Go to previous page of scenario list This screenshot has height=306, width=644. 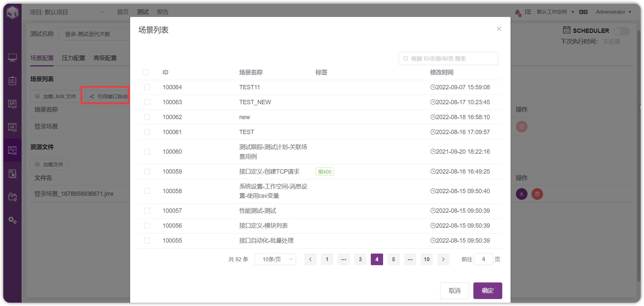(x=310, y=259)
